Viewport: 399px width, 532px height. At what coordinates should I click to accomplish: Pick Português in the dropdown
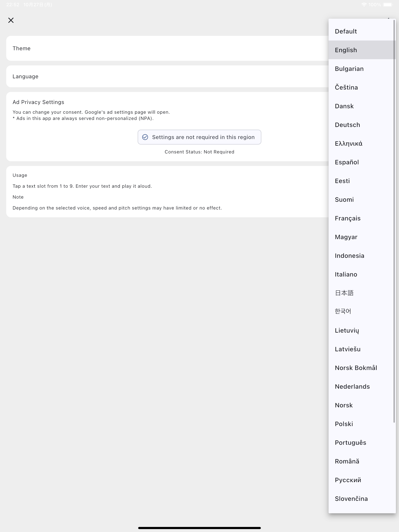[x=362, y=443]
